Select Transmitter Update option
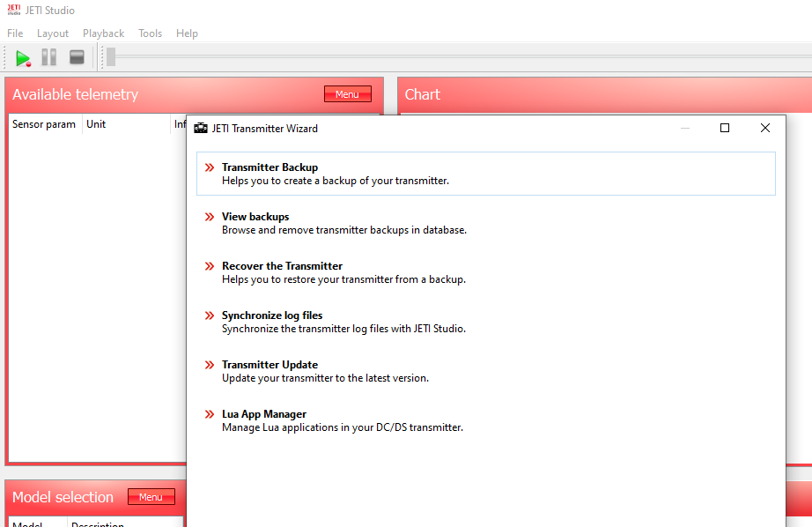Viewport: 812px width, 527px height. click(x=486, y=371)
